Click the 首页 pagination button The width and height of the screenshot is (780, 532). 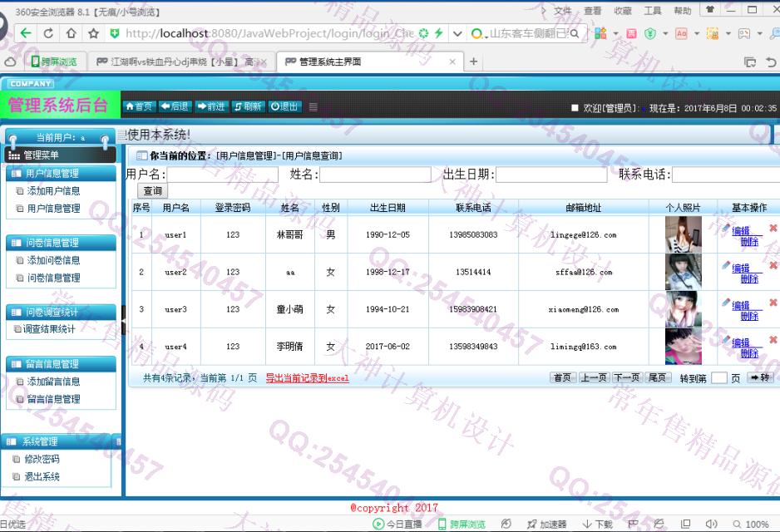pyautogui.click(x=563, y=377)
